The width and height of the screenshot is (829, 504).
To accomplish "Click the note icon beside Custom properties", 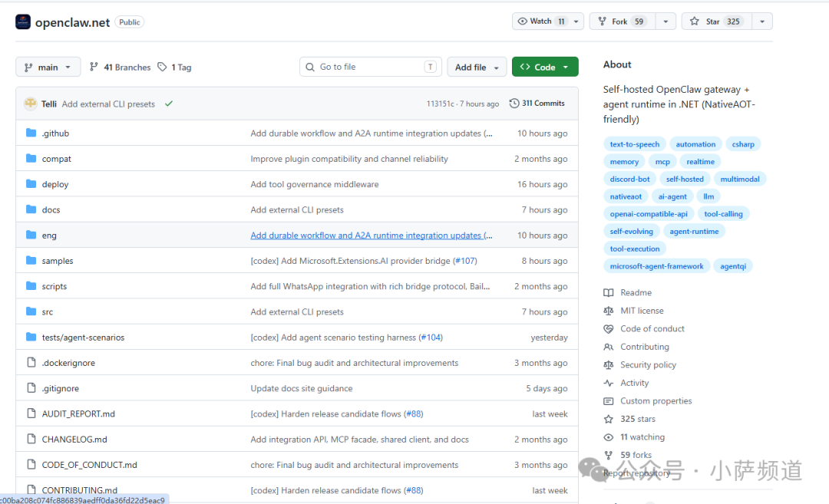I will coord(609,401).
